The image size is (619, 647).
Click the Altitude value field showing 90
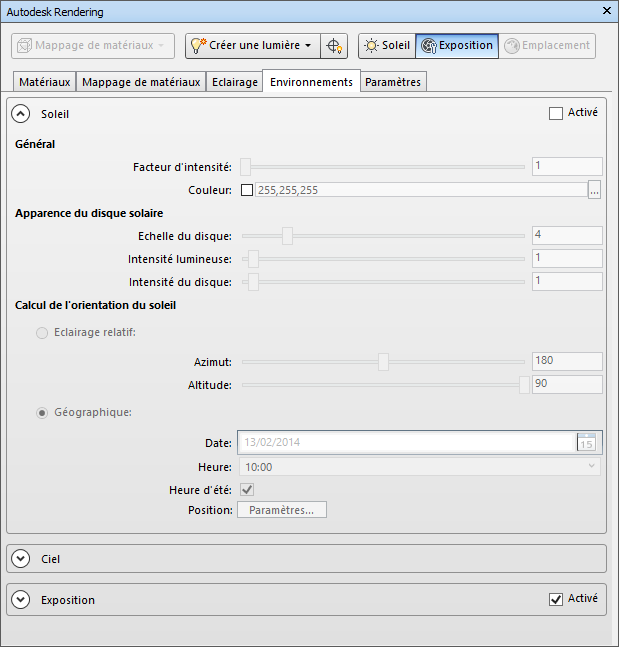(x=567, y=384)
